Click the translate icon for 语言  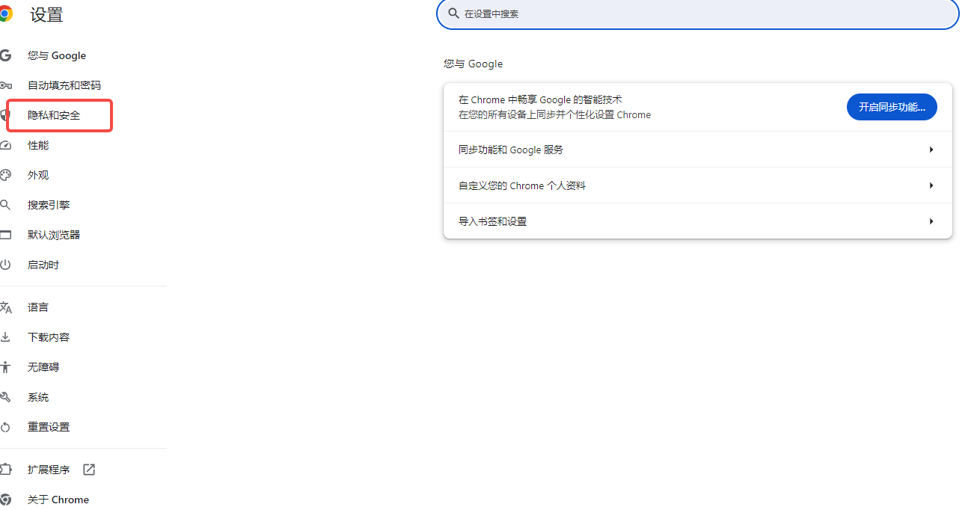coord(5,307)
